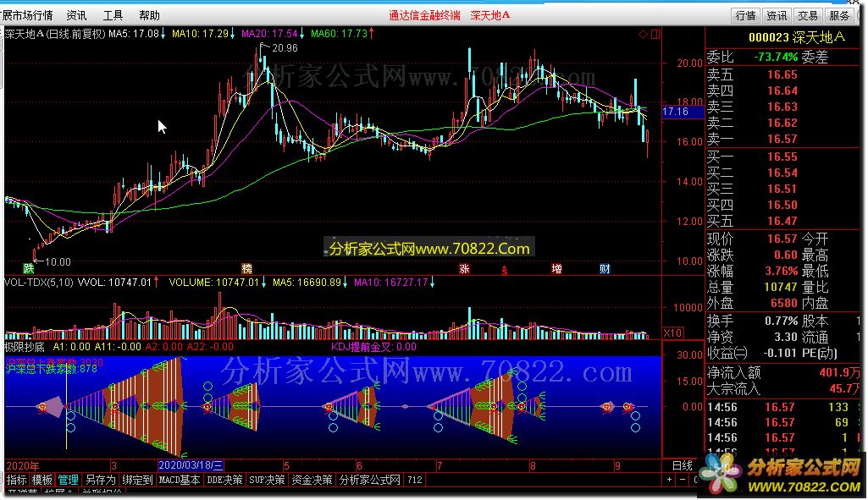
Task: Click the 深天地A(日线.前复权) chart label
Action: (x=54, y=34)
